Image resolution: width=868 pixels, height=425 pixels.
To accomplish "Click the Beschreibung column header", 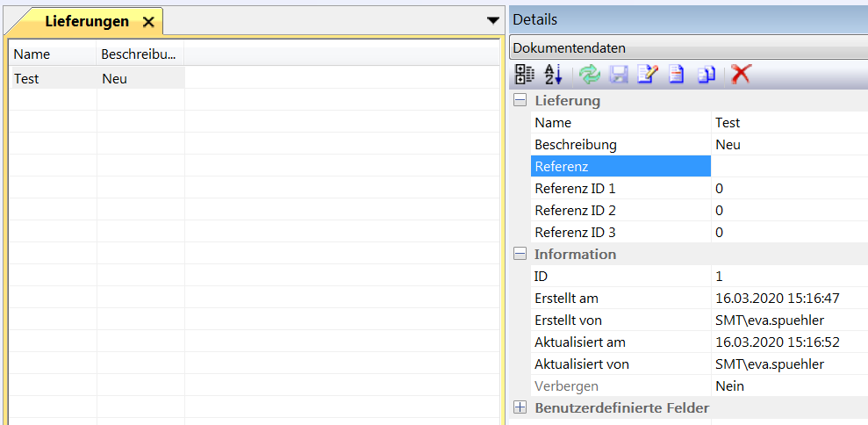I will (x=140, y=54).
